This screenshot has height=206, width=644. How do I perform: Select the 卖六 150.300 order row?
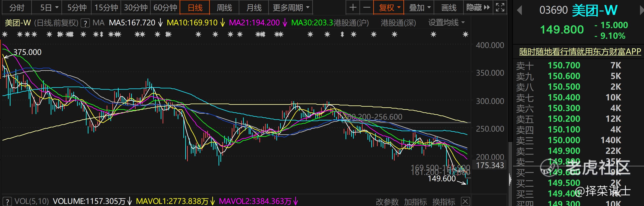[x=578, y=108]
